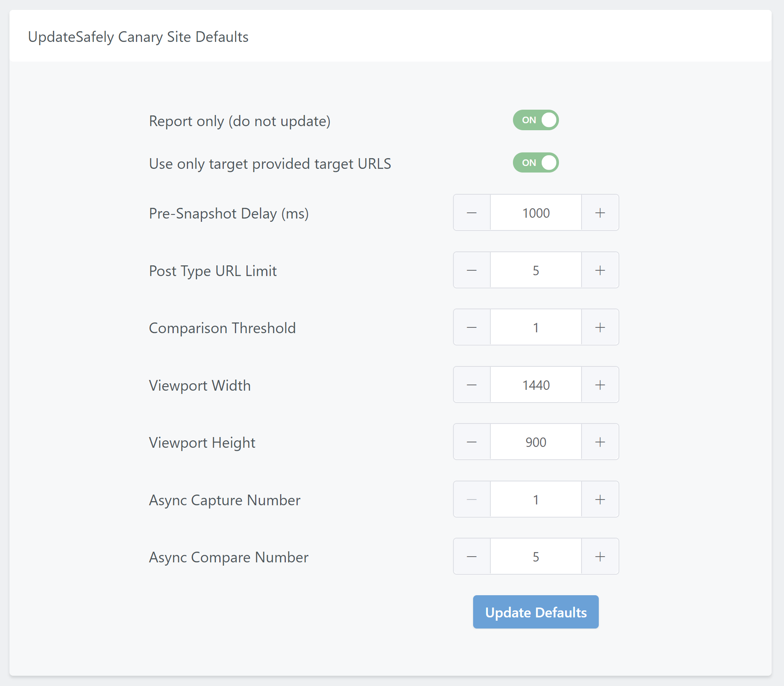The image size is (784, 686).
Task: Decrease Pre-Snapshot Delay with minus button
Action: [472, 213]
